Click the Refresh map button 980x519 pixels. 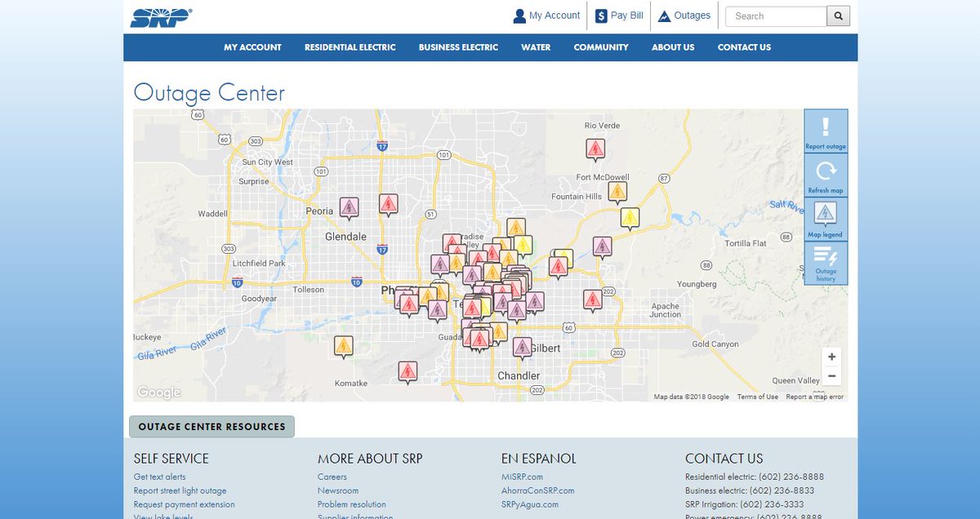coord(826,175)
